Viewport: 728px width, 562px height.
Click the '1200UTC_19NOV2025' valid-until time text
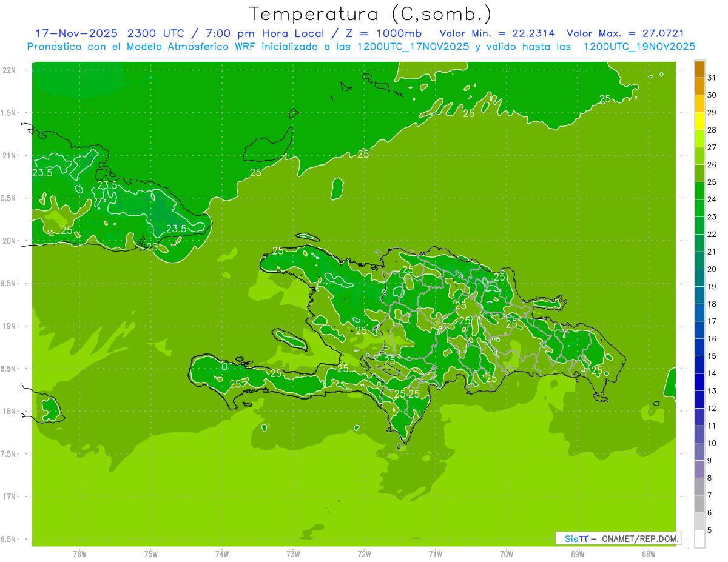click(639, 47)
